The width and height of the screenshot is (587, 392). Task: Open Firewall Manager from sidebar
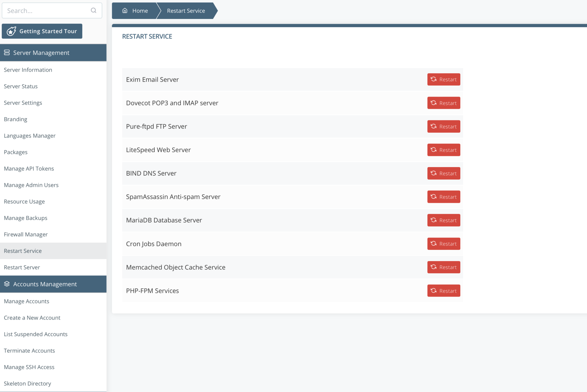[x=26, y=234]
